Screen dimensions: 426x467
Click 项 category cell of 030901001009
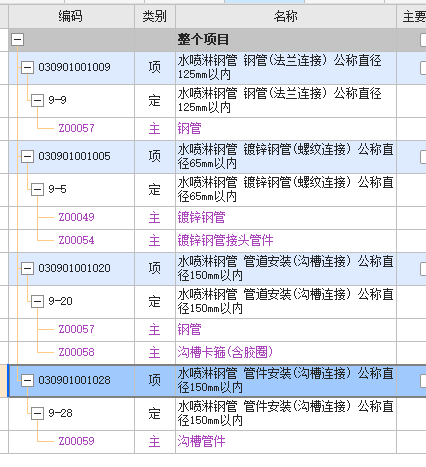(x=155, y=68)
